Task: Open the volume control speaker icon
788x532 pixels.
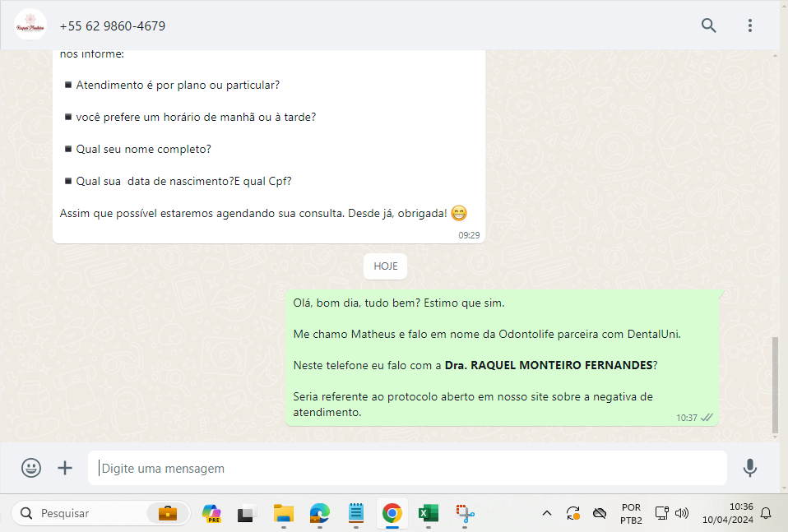Action: (681, 513)
